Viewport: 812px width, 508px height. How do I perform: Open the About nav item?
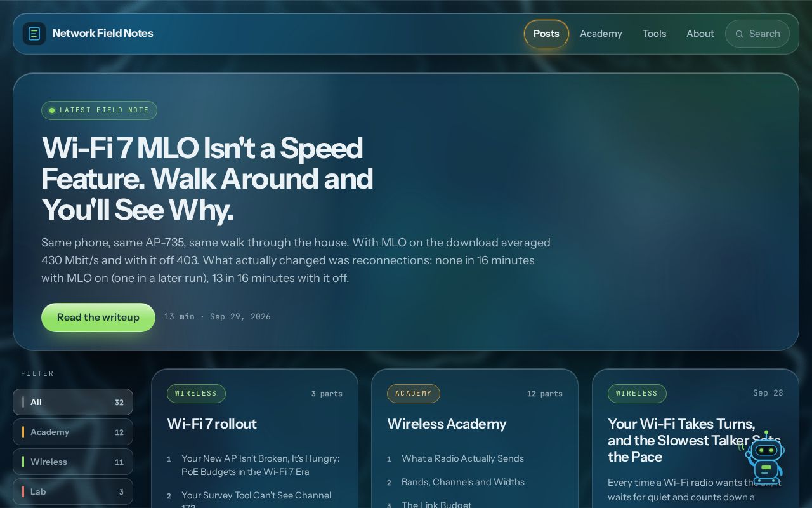700,34
